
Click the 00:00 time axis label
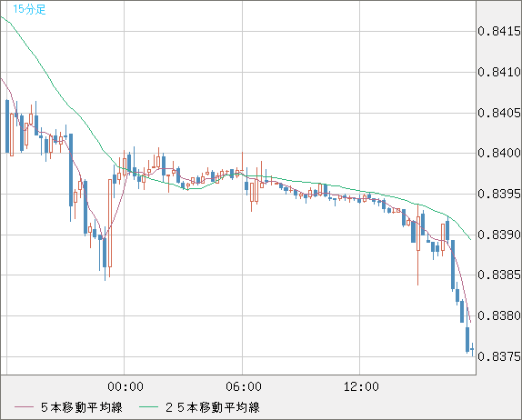(x=125, y=386)
